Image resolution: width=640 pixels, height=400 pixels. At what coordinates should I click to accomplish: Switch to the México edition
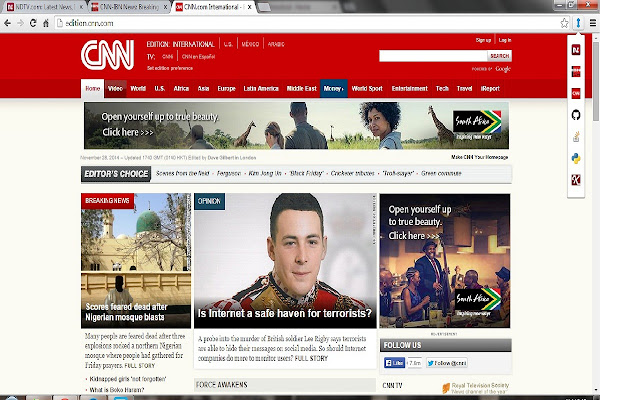pos(250,44)
